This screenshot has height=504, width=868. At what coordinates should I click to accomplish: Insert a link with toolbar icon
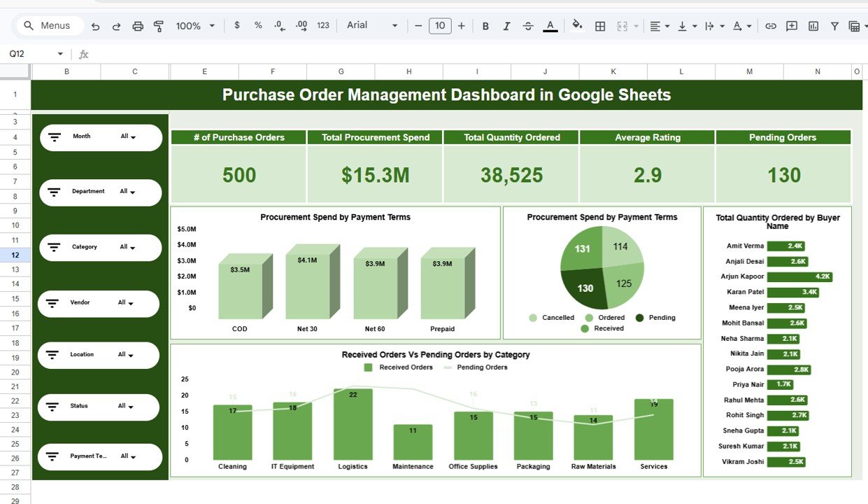click(x=771, y=26)
